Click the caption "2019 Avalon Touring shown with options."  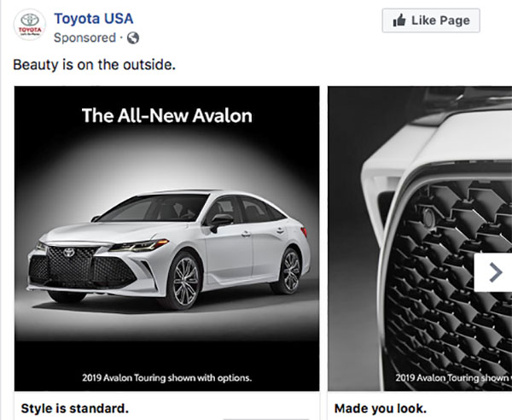(167, 378)
